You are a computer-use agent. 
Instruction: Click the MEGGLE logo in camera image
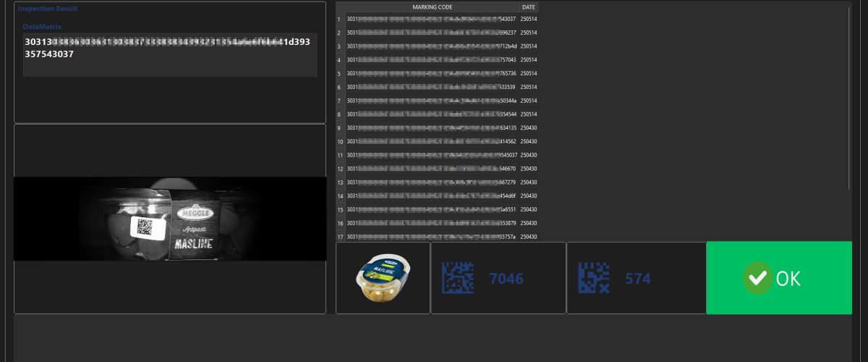pos(195,214)
